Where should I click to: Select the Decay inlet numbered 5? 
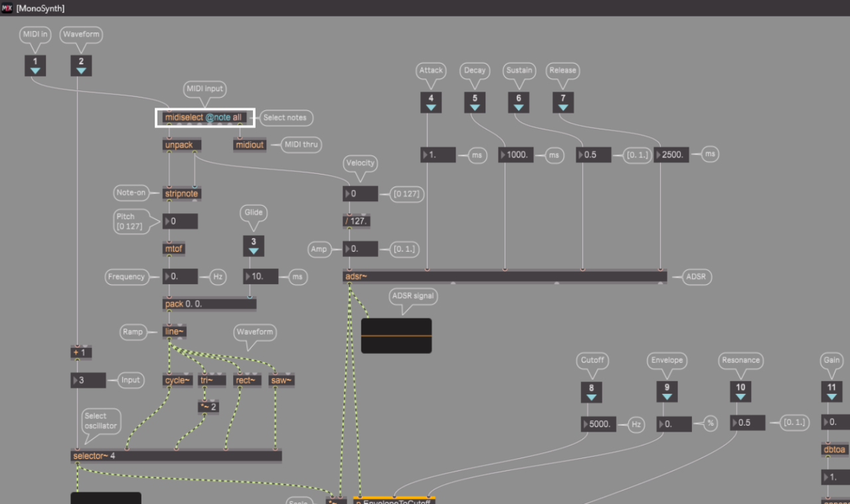[475, 102]
